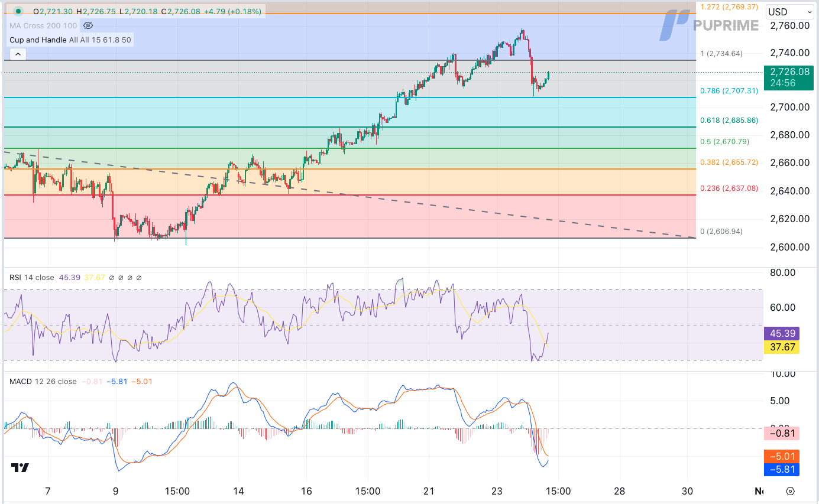Click date 28 on time axis

click(619, 491)
